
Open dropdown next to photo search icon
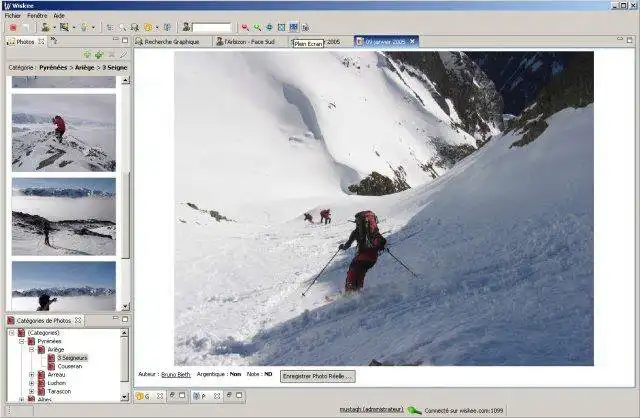click(x=74, y=28)
